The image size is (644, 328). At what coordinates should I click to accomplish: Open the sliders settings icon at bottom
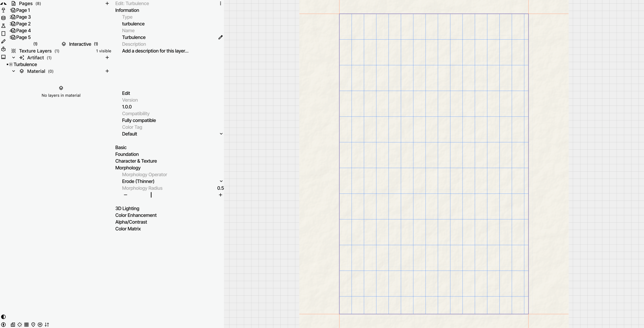(x=47, y=325)
